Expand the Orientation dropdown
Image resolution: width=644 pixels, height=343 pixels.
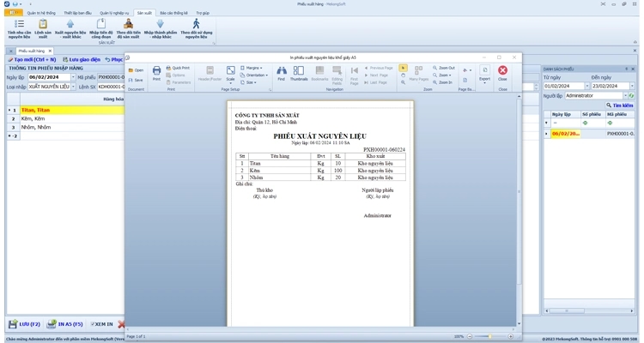(x=256, y=75)
